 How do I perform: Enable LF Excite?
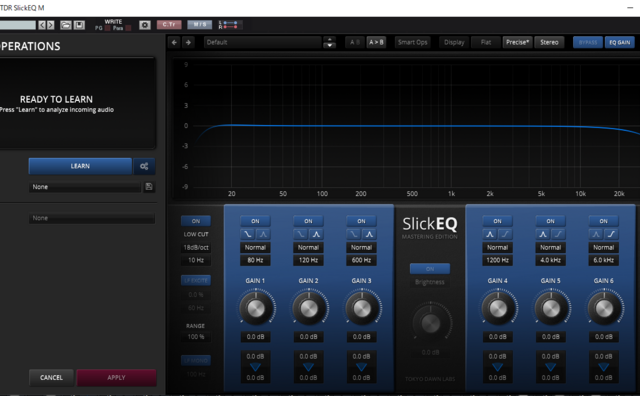click(196, 280)
